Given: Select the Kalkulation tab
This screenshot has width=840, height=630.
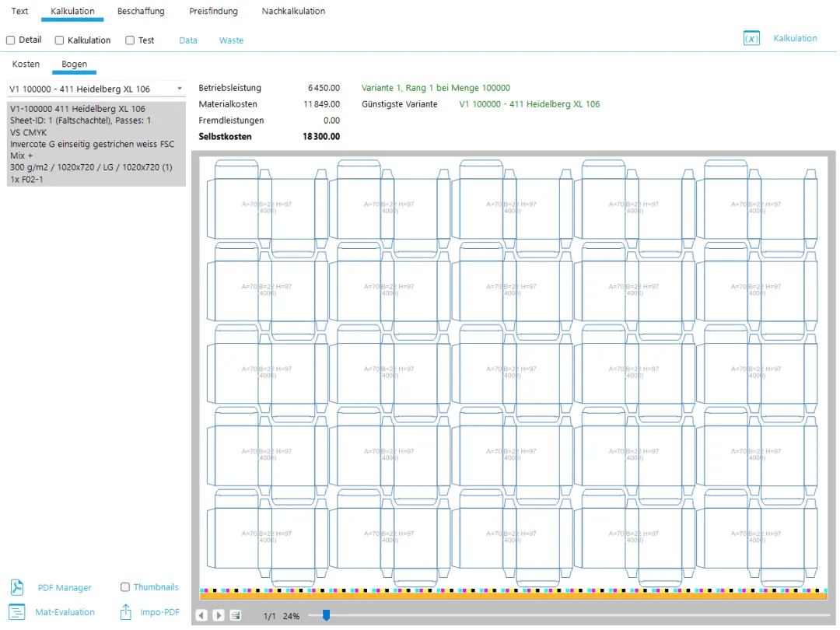Looking at the screenshot, I should [72, 11].
